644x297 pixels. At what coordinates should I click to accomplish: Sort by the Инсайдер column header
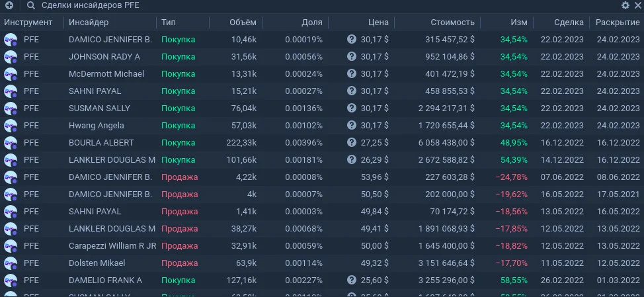89,22
